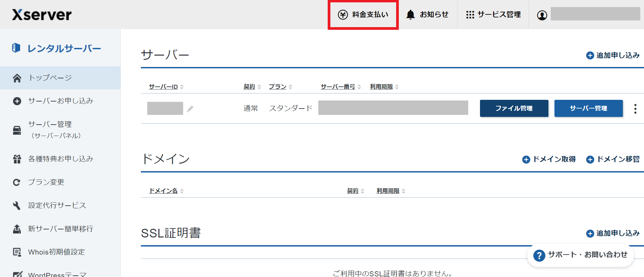Sort by ドメイン名 column
Image resolution: width=644 pixels, height=277 pixels.
(166, 191)
